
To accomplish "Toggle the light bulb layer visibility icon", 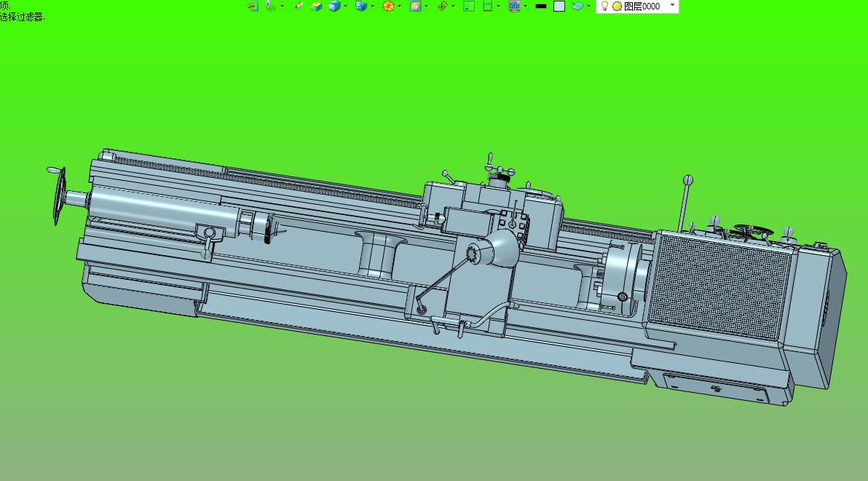I will pos(604,6).
